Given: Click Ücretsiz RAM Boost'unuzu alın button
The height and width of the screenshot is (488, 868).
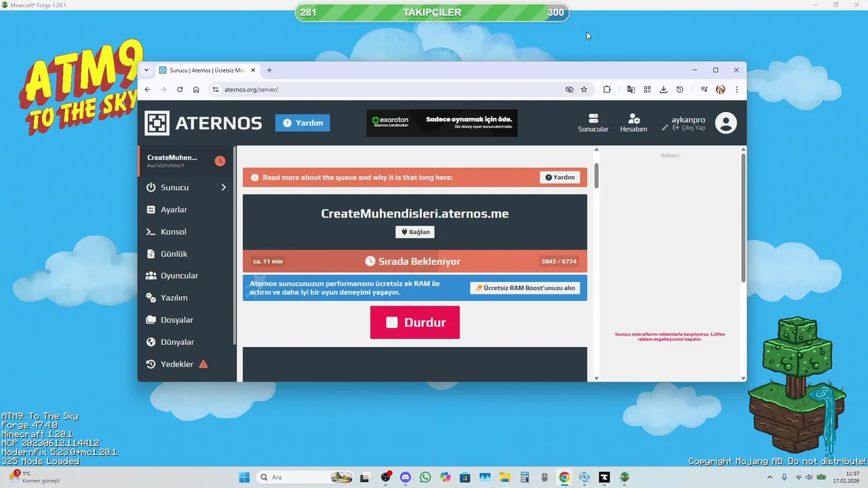Looking at the screenshot, I should pyautogui.click(x=525, y=288).
